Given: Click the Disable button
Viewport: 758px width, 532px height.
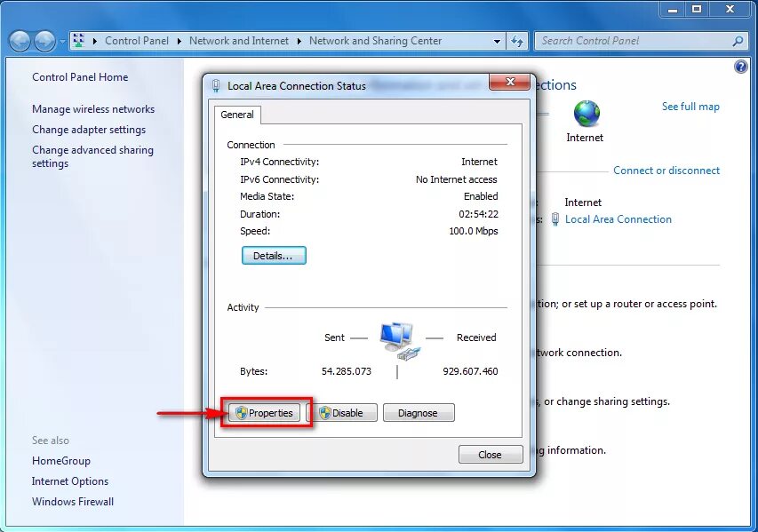Looking at the screenshot, I should pyautogui.click(x=342, y=413).
